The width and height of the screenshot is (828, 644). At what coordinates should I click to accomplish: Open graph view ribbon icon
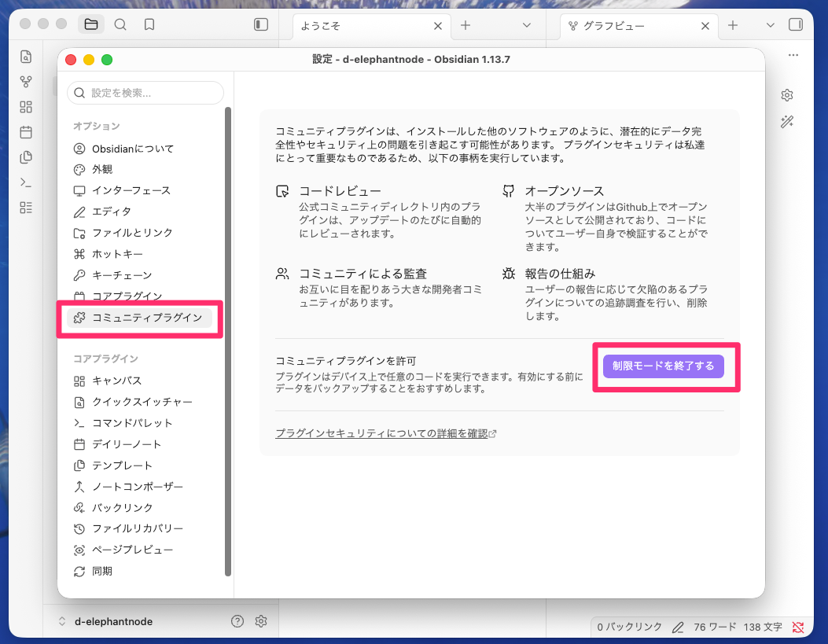point(26,82)
